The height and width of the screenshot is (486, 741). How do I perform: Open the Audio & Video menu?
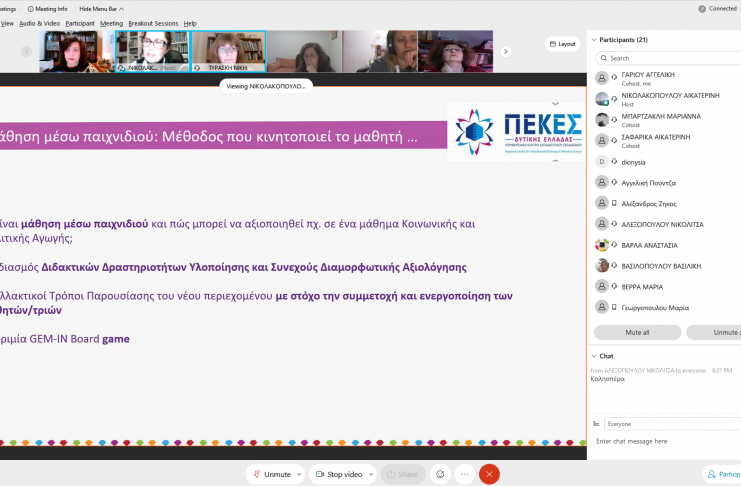coord(40,23)
